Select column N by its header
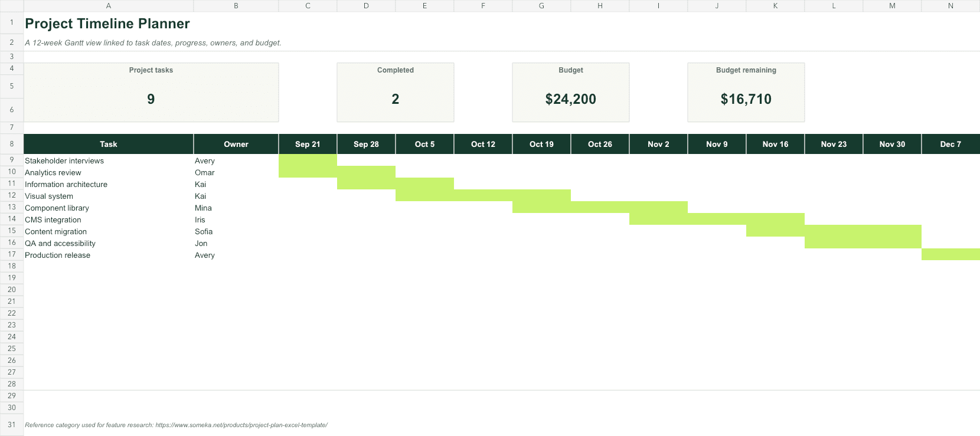Image resolution: width=980 pixels, height=436 pixels. (x=950, y=6)
